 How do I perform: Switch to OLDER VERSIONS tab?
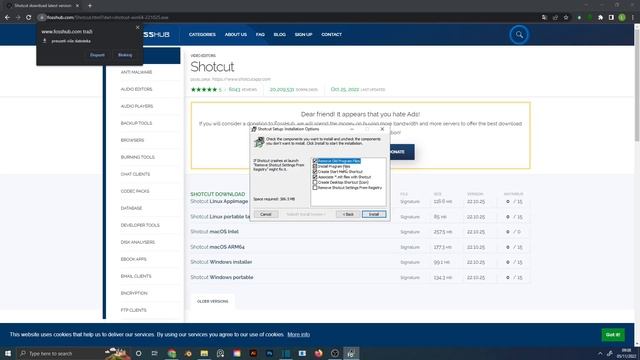click(213, 301)
